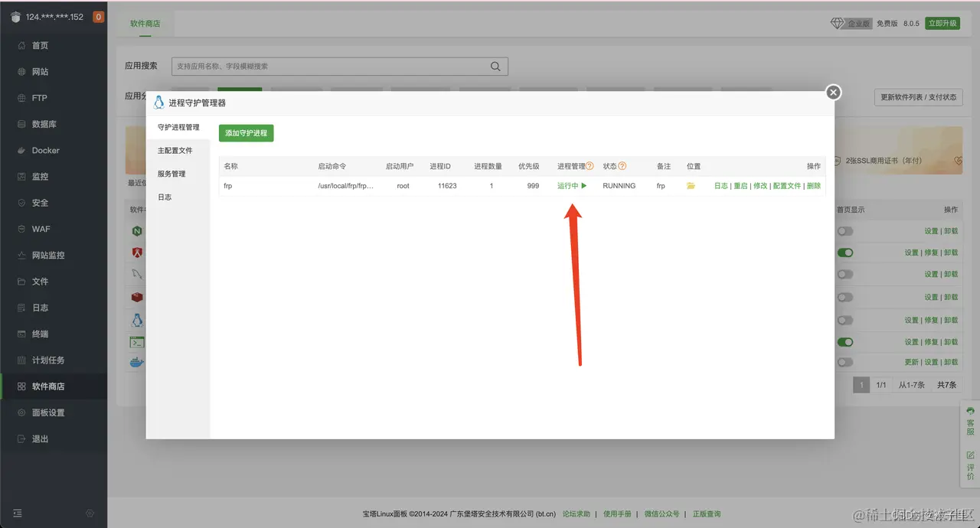The image size is (980, 528).
Task: Click the heart icon on SSL banner
Action: click(x=957, y=161)
